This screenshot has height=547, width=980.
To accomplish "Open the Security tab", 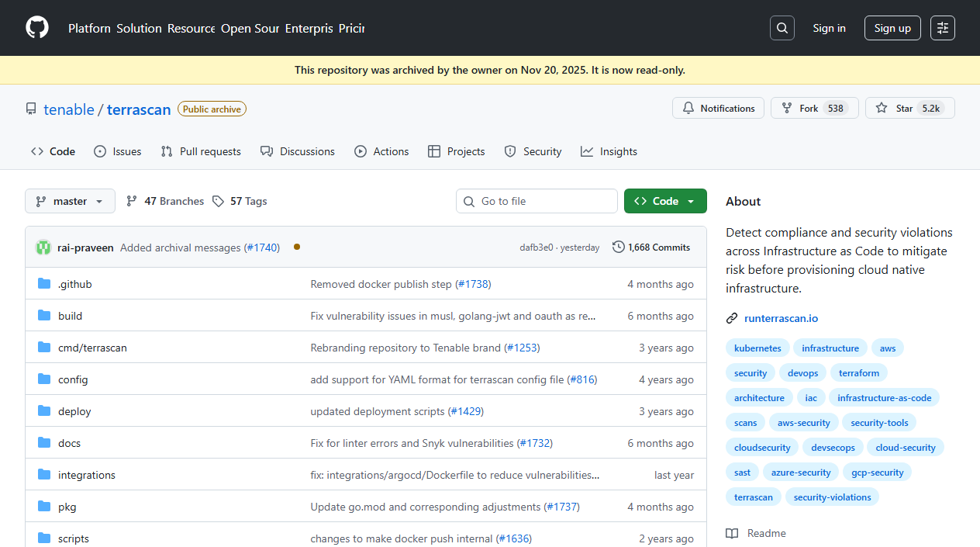I will tap(533, 151).
